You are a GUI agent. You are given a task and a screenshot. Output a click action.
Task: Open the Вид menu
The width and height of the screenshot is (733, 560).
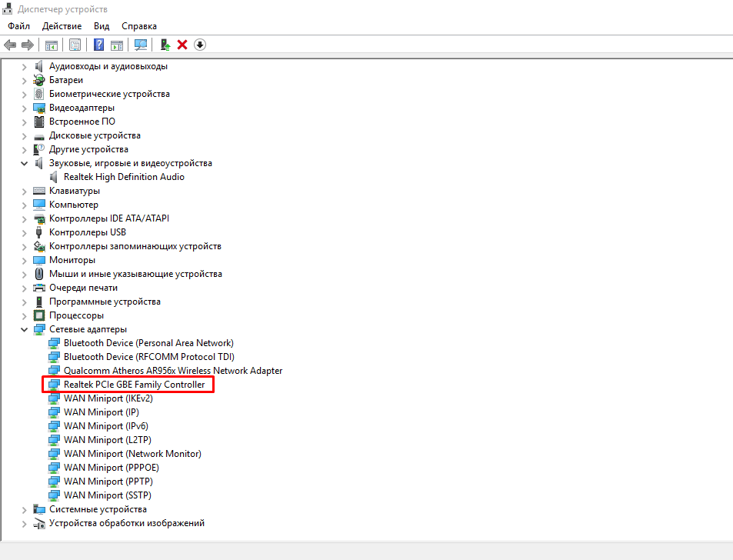[102, 26]
